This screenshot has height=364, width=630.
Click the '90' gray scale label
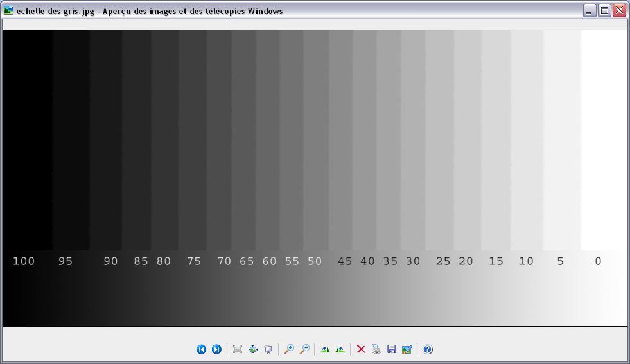(110, 261)
